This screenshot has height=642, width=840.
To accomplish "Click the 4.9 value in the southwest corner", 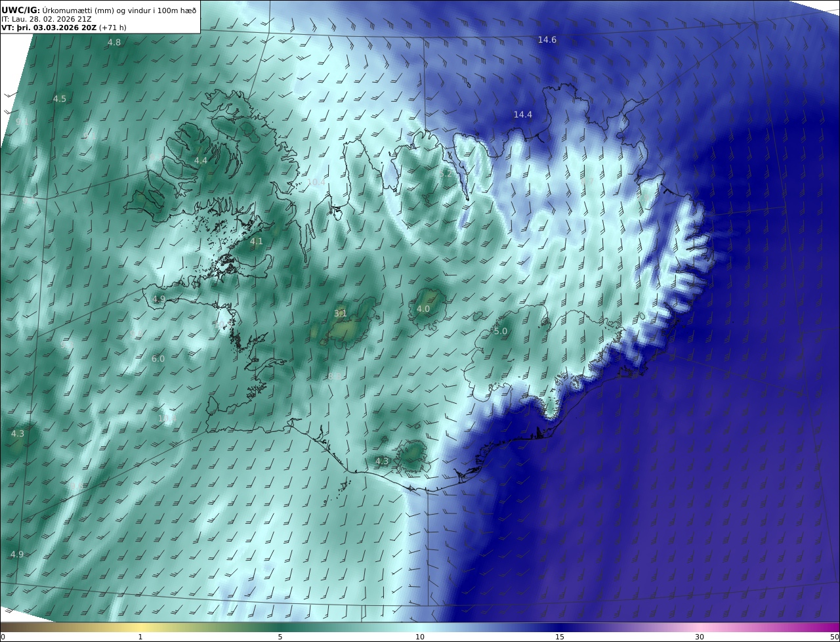I will (x=16, y=555).
